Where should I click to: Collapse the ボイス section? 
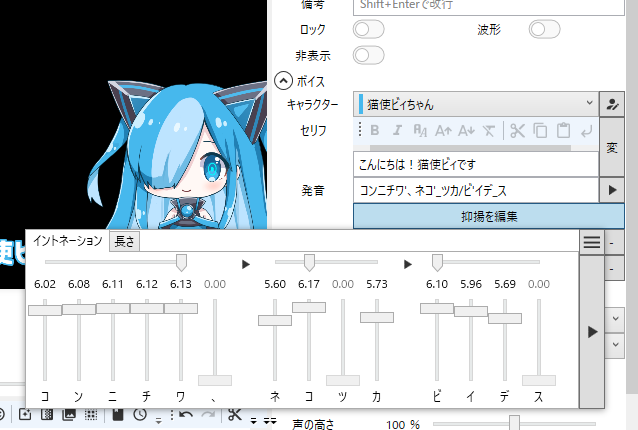[283, 81]
